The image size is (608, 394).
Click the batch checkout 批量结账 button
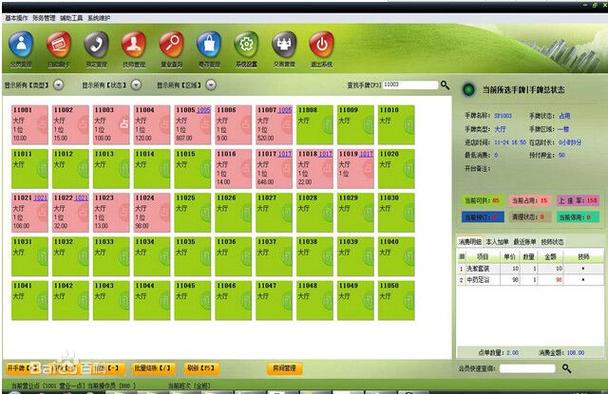point(153,368)
